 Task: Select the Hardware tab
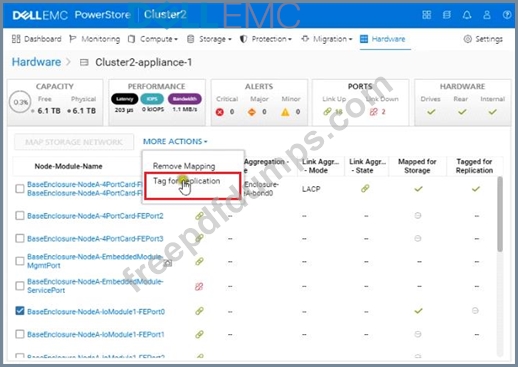383,39
